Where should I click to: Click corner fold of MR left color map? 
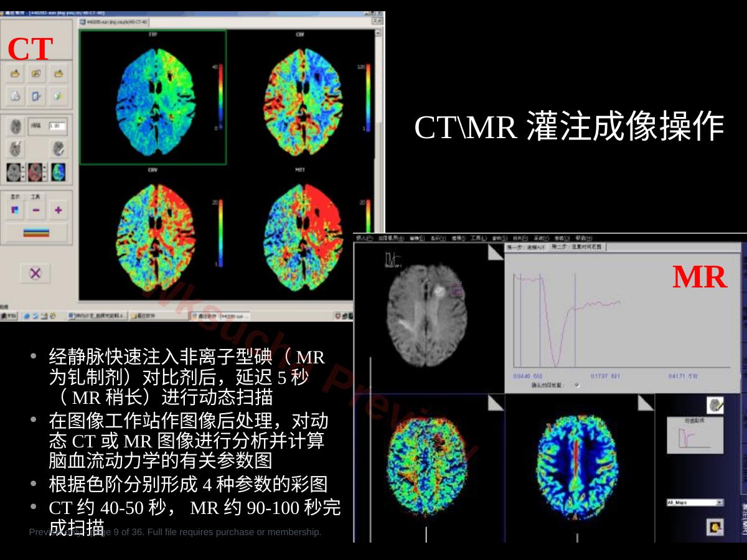coord(496,403)
